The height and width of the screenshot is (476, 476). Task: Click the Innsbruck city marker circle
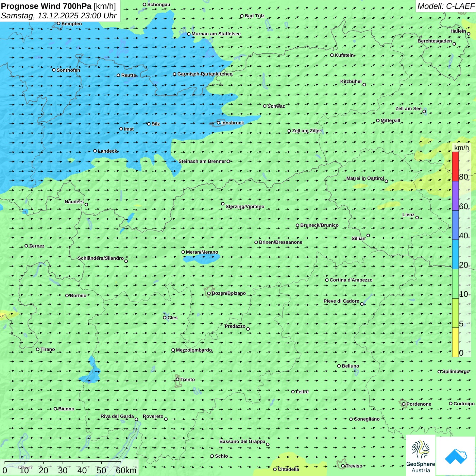[x=219, y=123]
